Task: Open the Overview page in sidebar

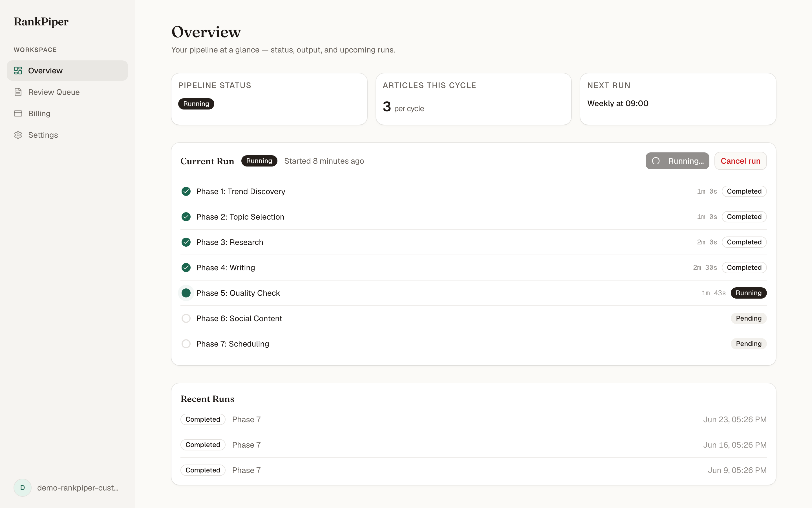Action: (x=67, y=71)
